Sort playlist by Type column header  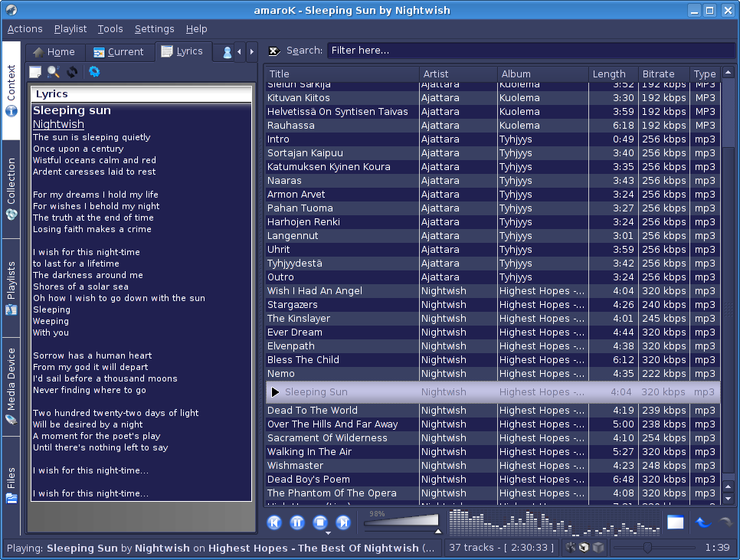(705, 74)
